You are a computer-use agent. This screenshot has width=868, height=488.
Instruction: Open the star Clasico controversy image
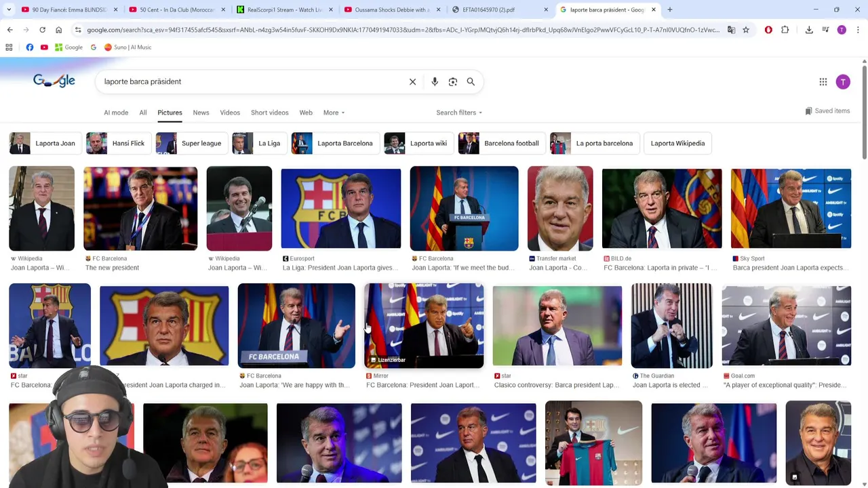(557, 326)
